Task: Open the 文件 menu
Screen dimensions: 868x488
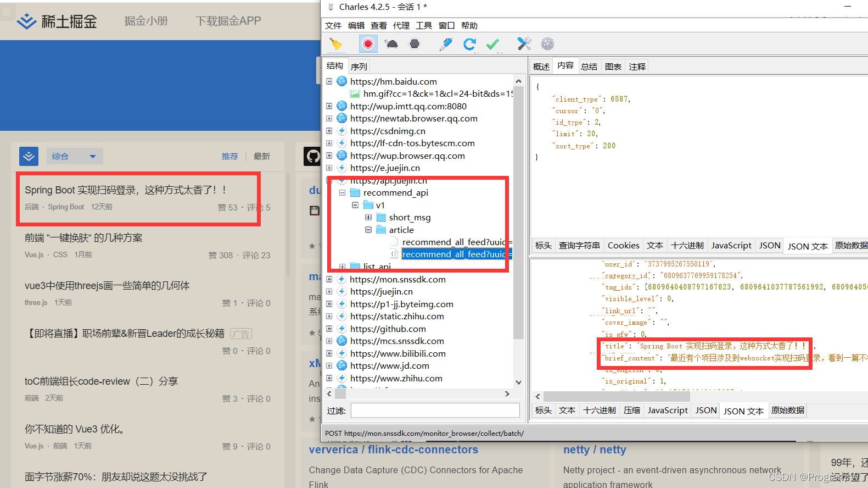Action: 333,25
